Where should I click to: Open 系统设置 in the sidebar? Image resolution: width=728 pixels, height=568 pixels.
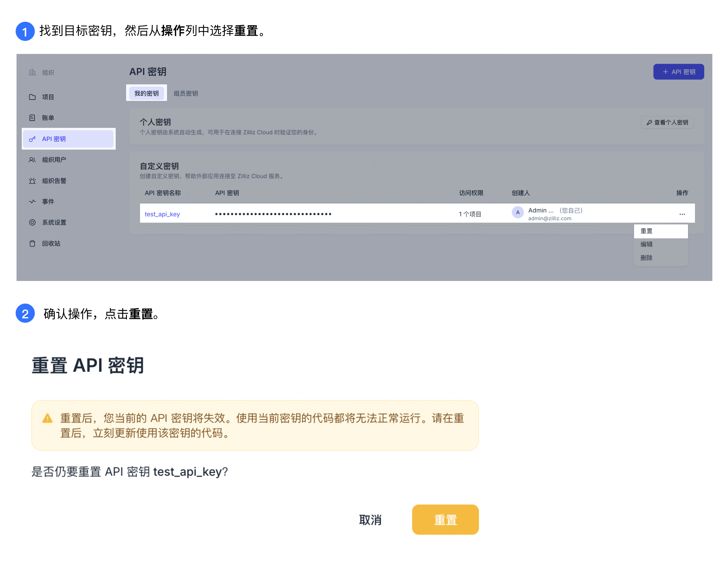pos(68,223)
